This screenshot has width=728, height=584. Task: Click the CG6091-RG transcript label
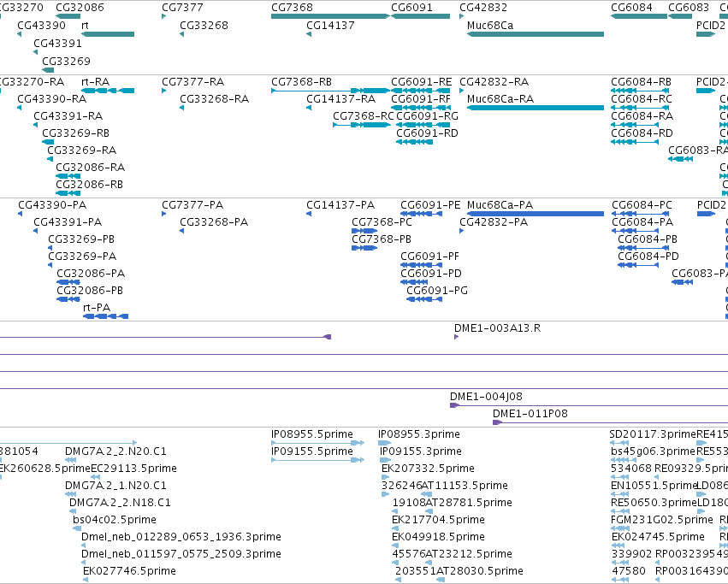click(427, 116)
